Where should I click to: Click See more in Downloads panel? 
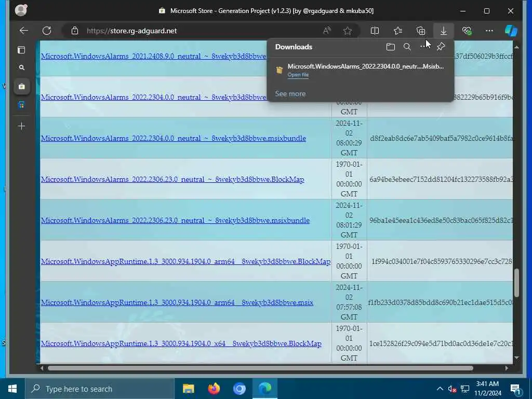coord(290,94)
